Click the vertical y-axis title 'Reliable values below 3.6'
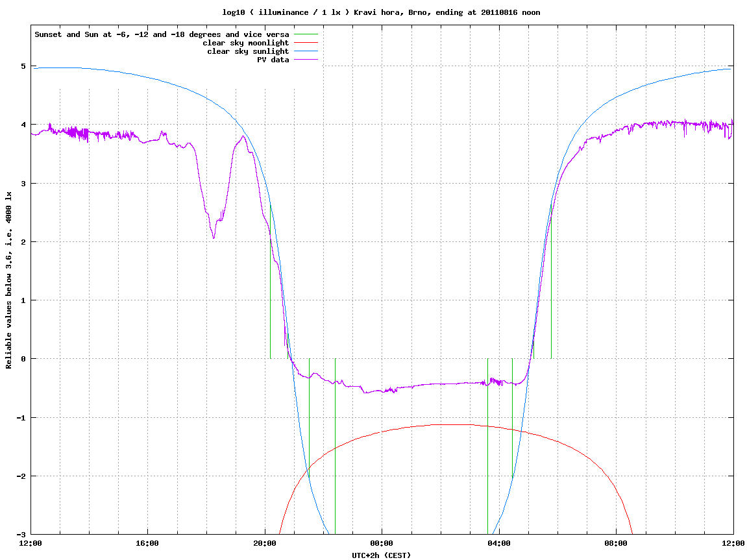 coord(8,280)
